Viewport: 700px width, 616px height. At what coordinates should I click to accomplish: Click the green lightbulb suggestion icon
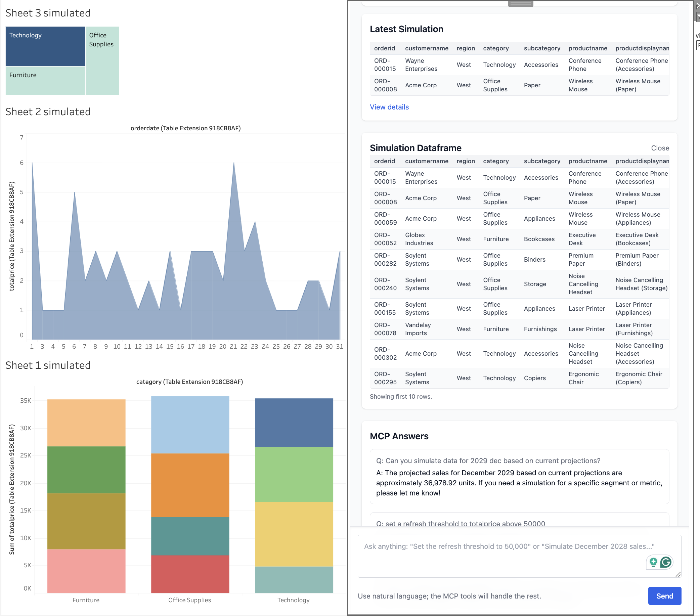pyautogui.click(x=653, y=562)
